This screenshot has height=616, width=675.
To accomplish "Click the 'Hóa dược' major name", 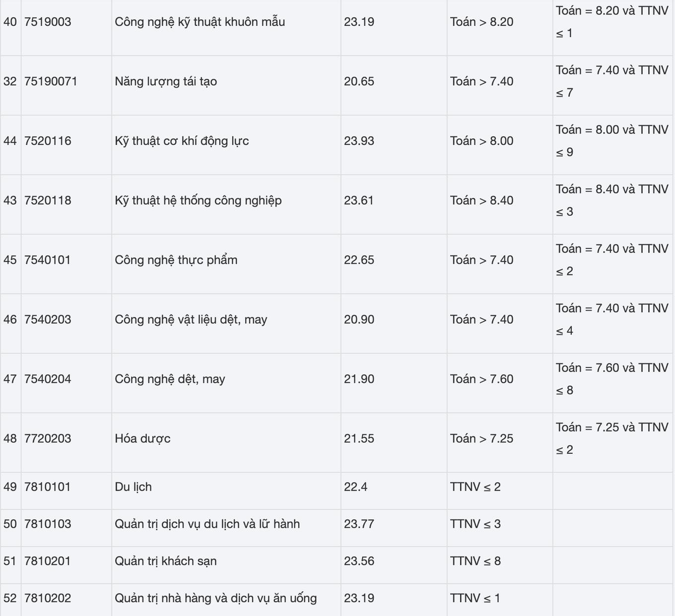I will click(x=142, y=438).
